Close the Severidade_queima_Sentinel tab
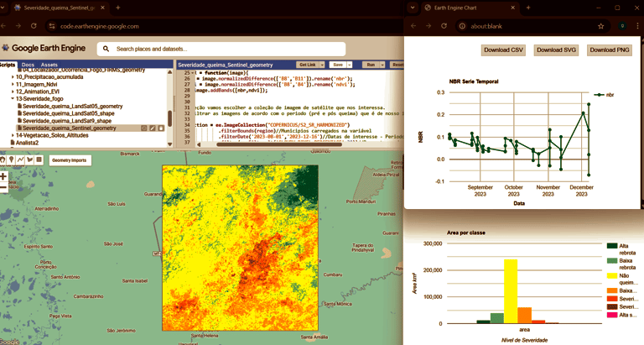Image resolution: width=644 pixels, height=345 pixels. [x=102, y=8]
